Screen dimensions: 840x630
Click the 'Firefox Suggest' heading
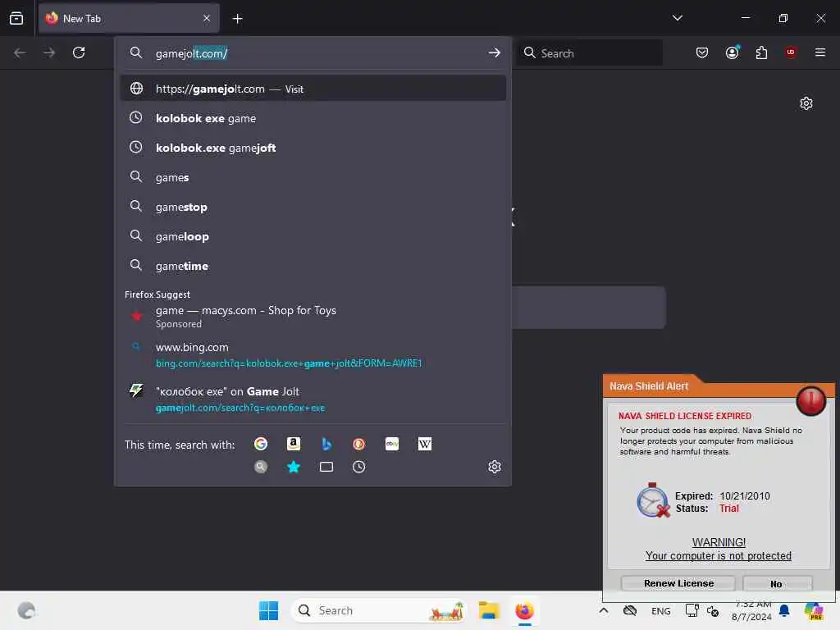coord(157,294)
